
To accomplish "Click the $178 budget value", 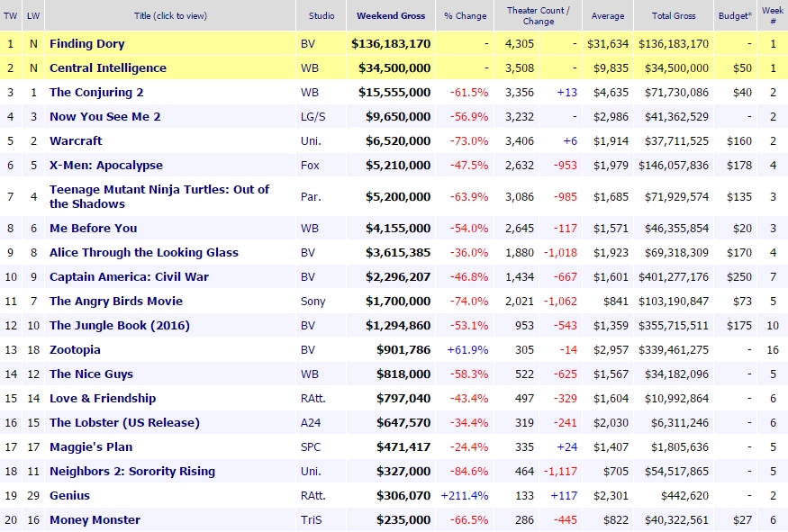I will (x=739, y=166).
